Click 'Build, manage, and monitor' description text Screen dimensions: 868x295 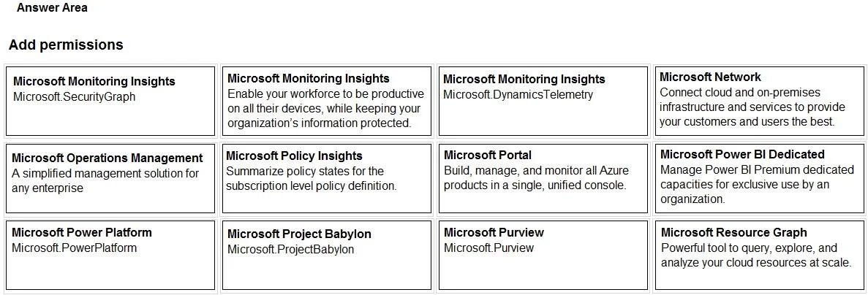[537, 178]
